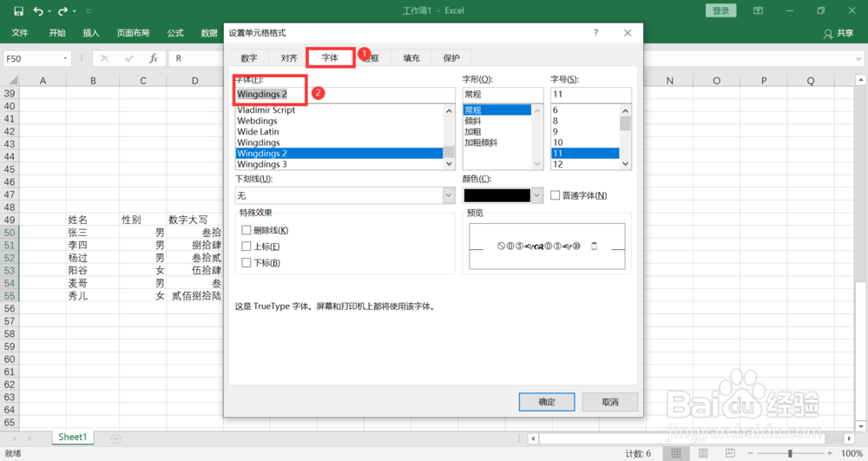Open the 开始 ribbon tab
Screen dimensions: 868x461
(x=57, y=33)
